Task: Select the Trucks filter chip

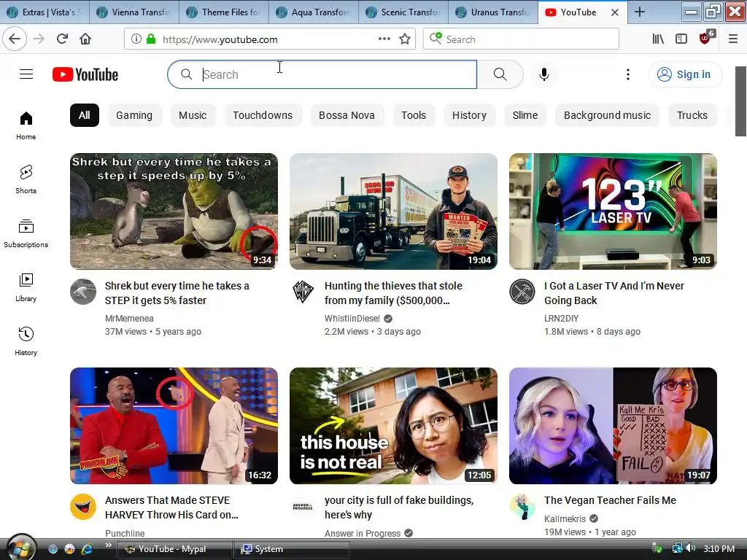Action: 692,115
